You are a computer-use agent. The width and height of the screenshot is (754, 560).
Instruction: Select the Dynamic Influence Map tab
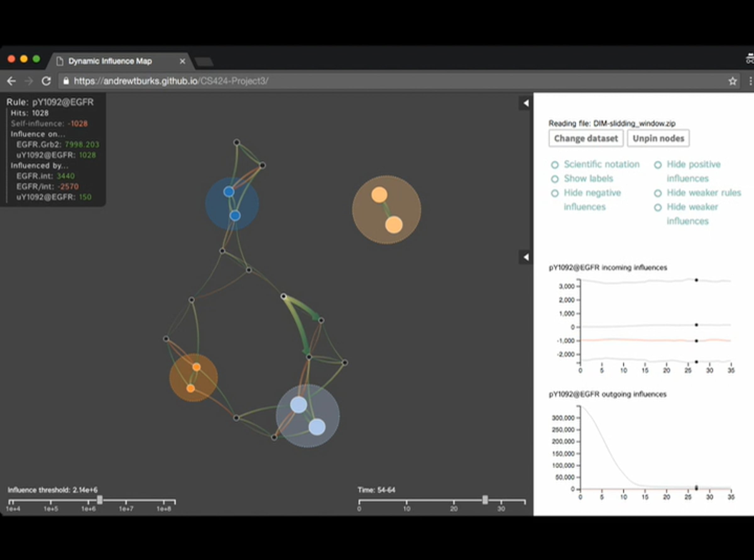point(120,61)
